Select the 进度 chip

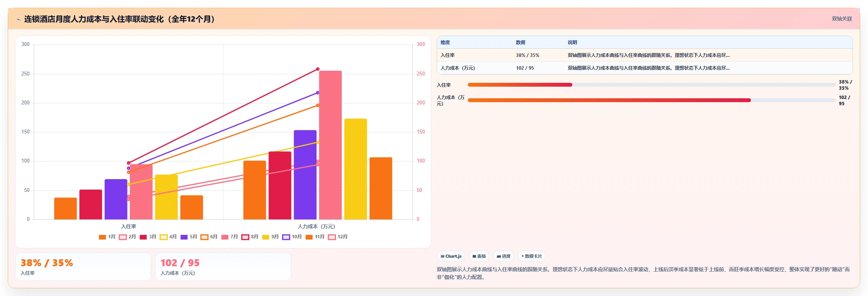pyautogui.click(x=503, y=256)
